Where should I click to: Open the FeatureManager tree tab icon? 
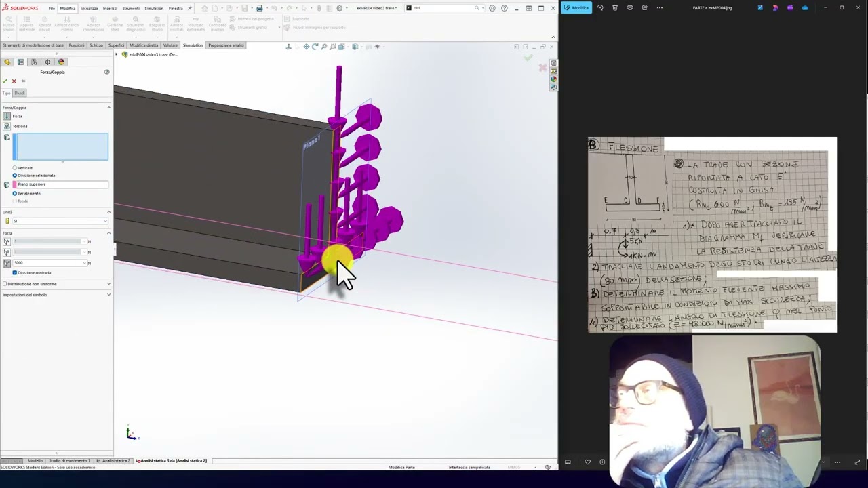[x=7, y=62]
